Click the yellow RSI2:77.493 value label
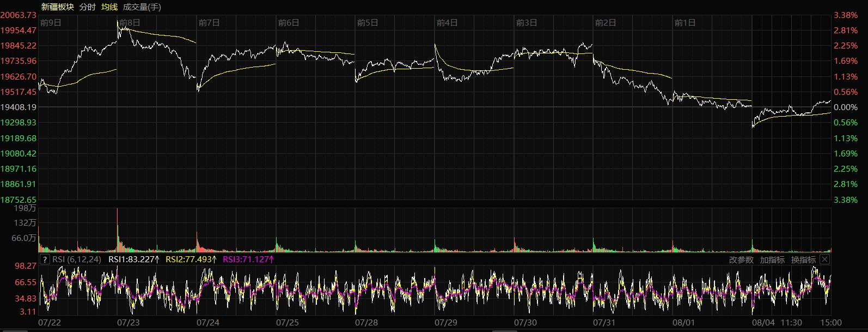Image resolution: width=868 pixels, height=332 pixels. pos(191,259)
